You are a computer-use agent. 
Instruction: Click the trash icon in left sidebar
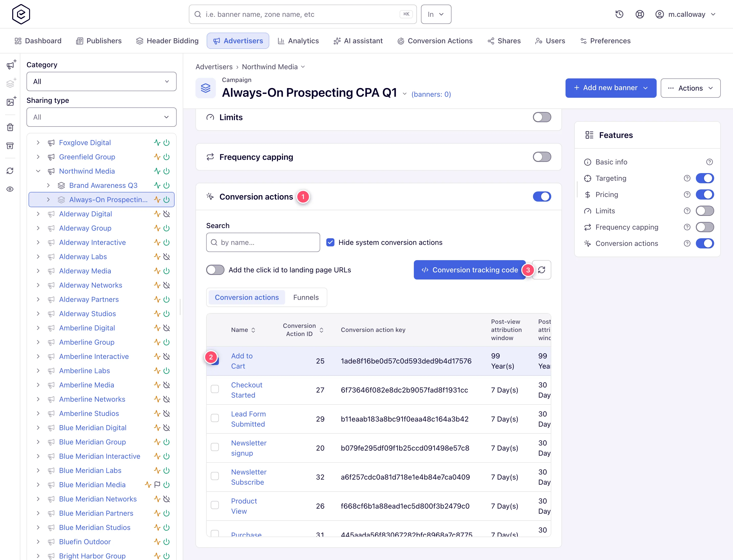click(10, 127)
